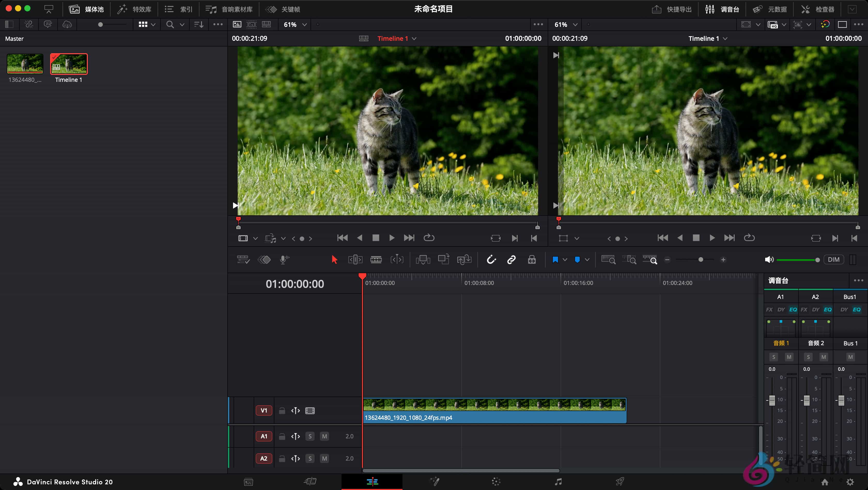This screenshot has height=490, width=868.
Task: Switch to the Fusion page
Action: pos(435,481)
